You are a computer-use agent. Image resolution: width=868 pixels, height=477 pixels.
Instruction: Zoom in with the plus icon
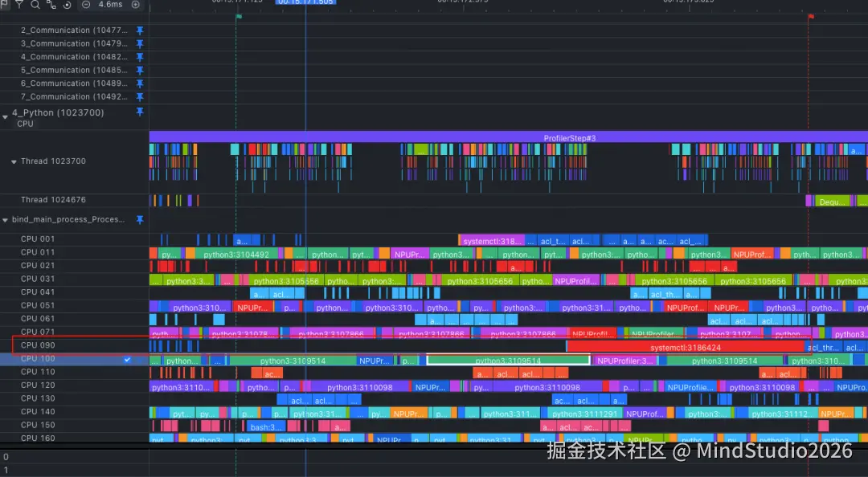click(x=136, y=5)
